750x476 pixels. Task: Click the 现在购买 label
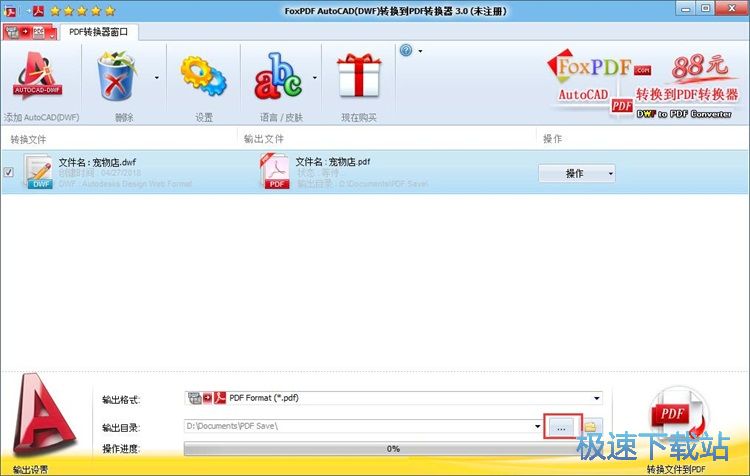coord(359,117)
